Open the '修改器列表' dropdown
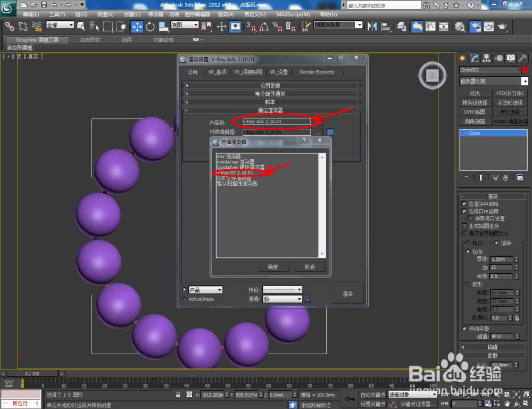The width and height of the screenshot is (532, 409). click(x=494, y=81)
